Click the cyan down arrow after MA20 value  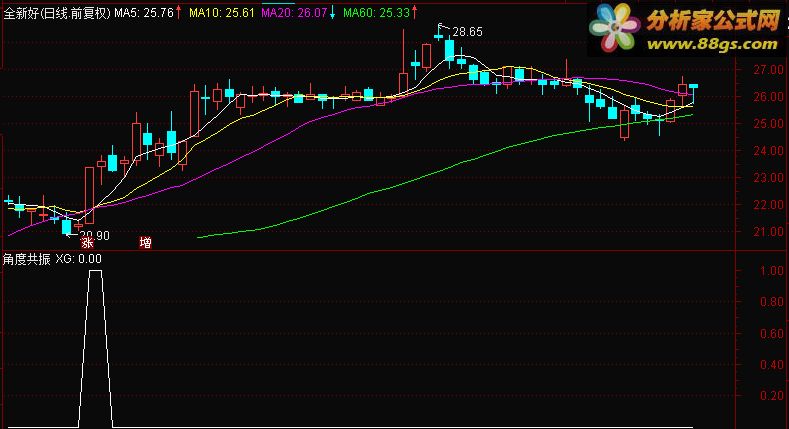coord(332,13)
